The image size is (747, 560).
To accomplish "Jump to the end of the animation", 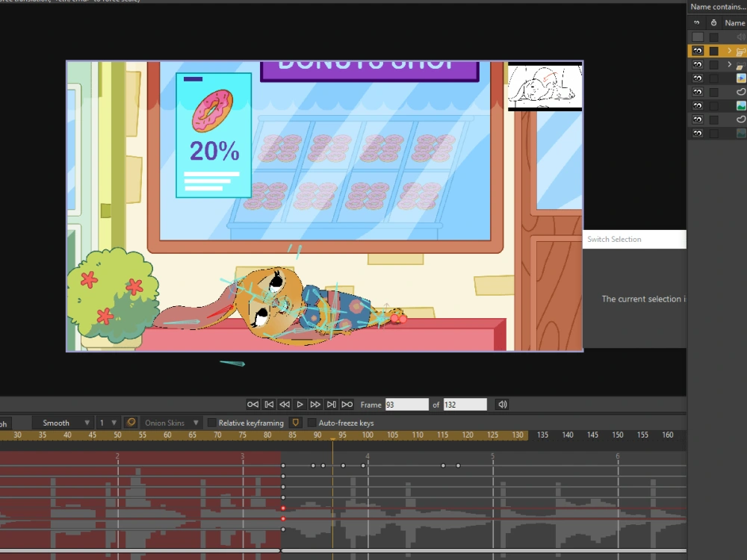I will point(347,404).
